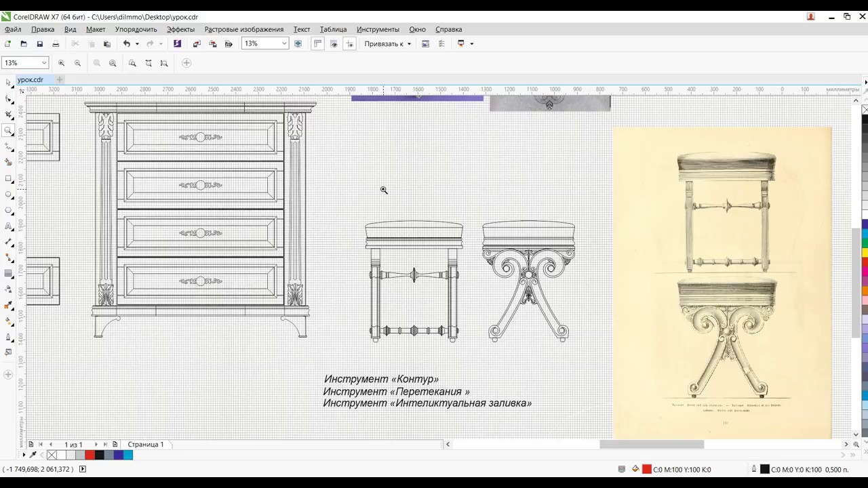Click the Open file folder icon
This screenshot has width=868, height=488.
24,43
